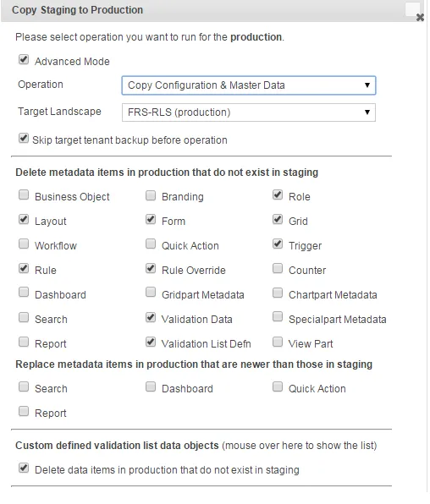Screen dimensions: 430x504
Task: Toggle Skip target tenant backup before operation
Action: [x=24, y=139]
